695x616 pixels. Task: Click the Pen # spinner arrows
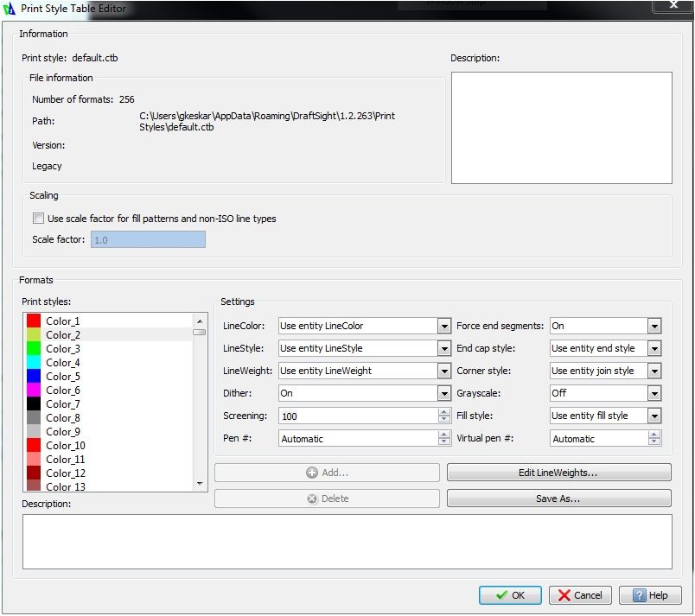443,438
